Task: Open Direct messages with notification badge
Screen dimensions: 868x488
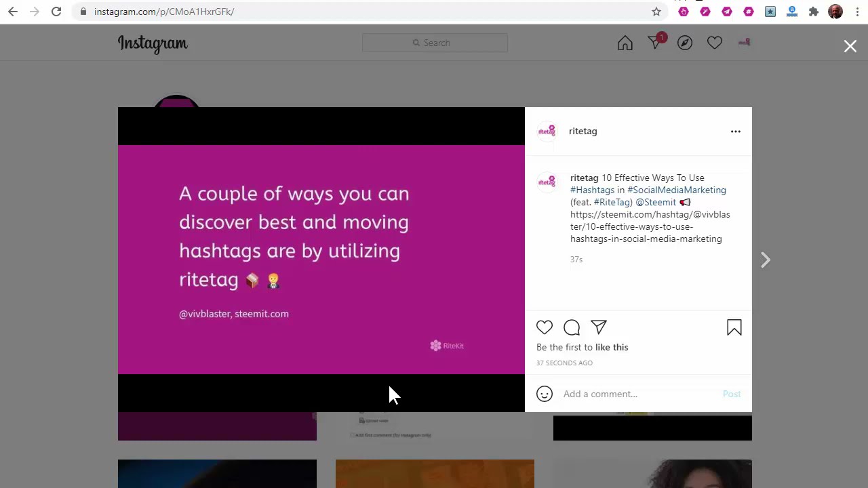Action: [655, 42]
